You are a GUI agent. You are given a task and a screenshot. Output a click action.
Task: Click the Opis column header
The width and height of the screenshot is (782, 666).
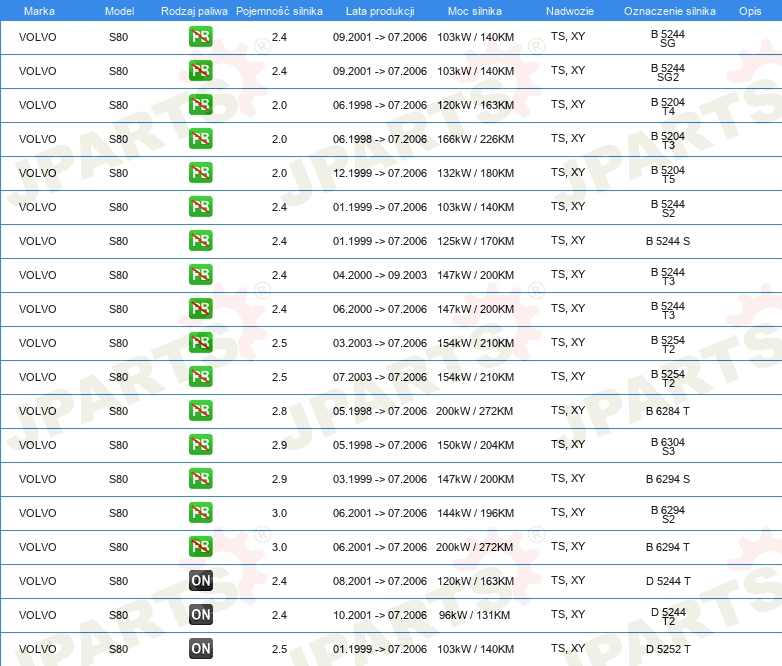coord(749,10)
